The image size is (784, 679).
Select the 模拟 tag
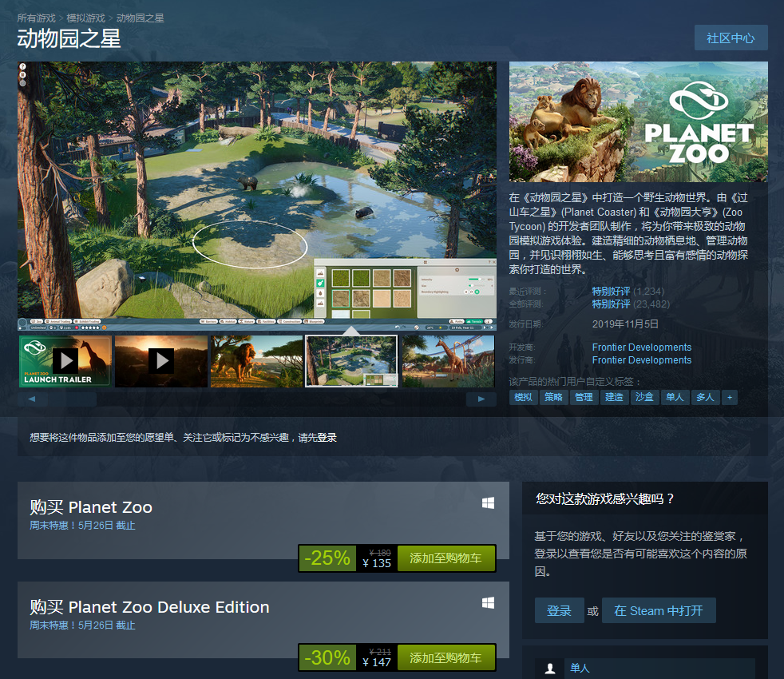click(x=524, y=397)
